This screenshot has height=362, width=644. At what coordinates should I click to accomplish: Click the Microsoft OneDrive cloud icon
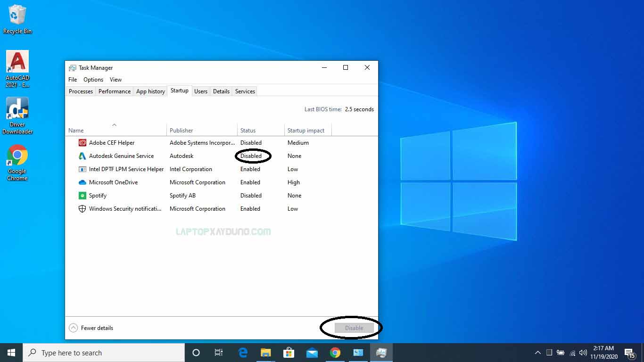click(82, 182)
